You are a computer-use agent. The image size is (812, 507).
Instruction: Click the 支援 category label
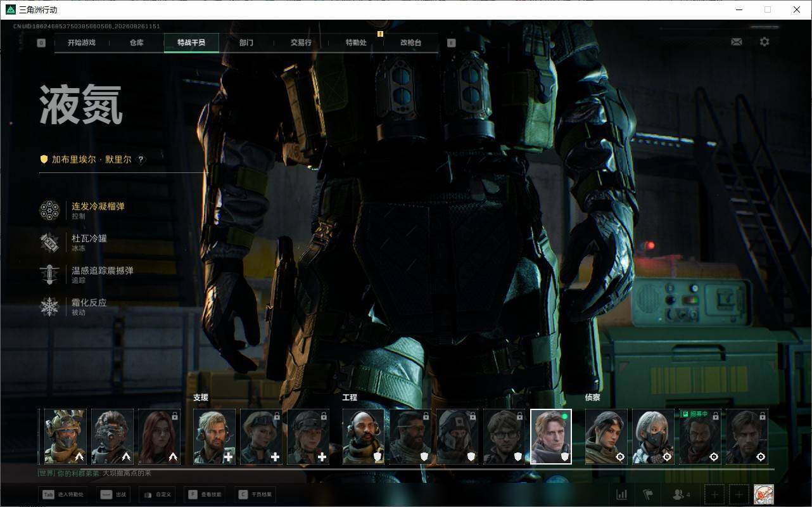[201, 397]
